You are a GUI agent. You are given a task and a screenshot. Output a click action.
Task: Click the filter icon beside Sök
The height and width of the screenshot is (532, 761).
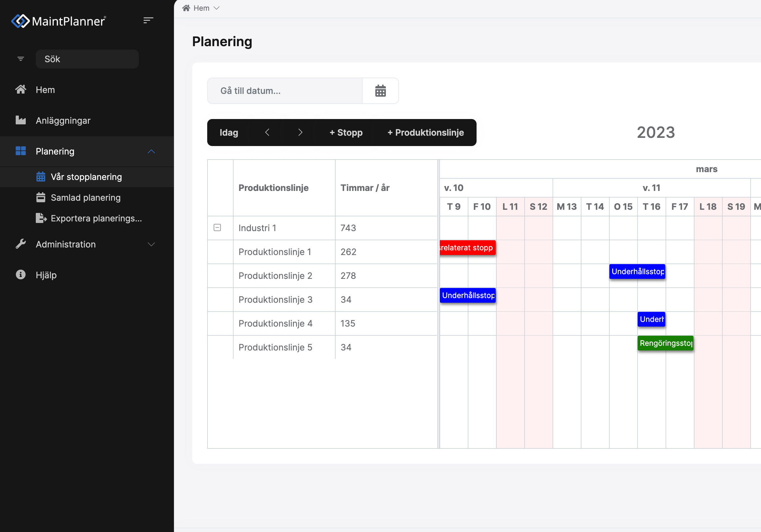pyautogui.click(x=20, y=59)
